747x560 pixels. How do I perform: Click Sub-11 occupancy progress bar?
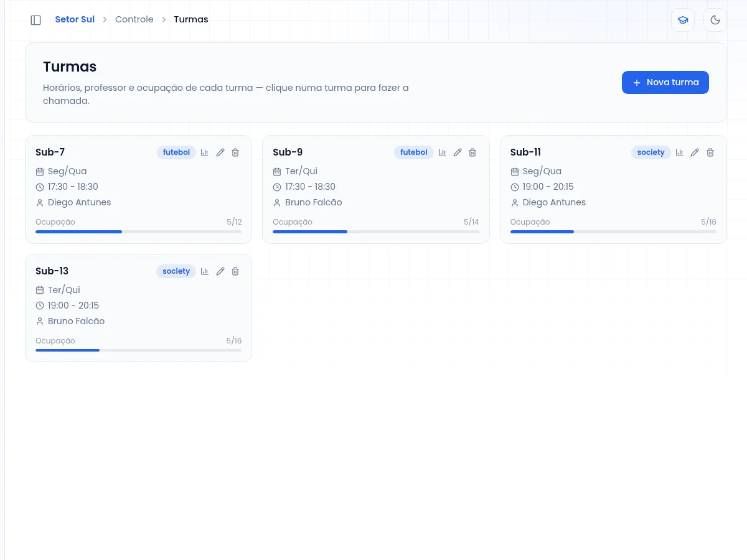[613, 231]
